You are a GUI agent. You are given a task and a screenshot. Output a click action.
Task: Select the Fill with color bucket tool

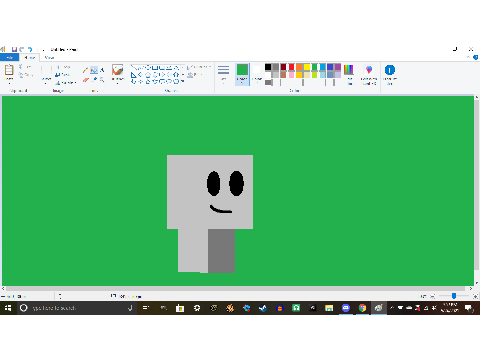click(x=94, y=70)
